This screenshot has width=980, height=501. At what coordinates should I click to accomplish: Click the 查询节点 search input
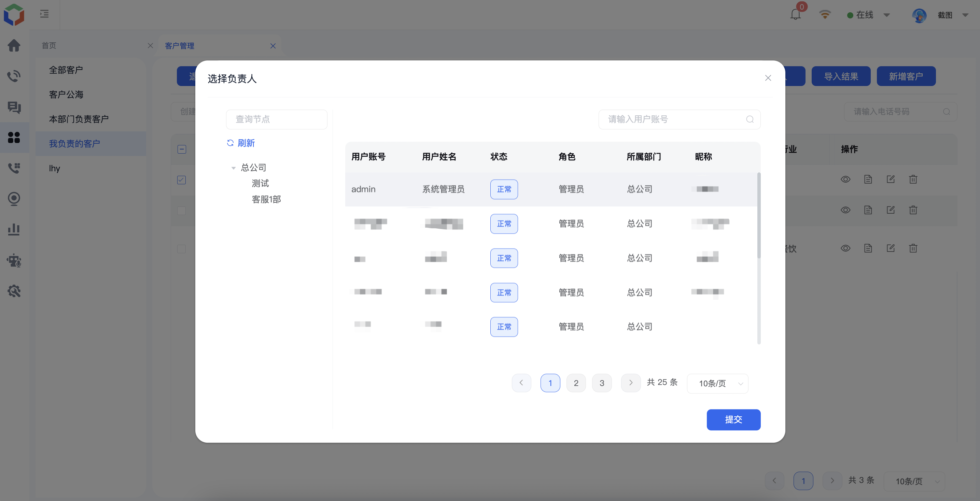click(277, 119)
